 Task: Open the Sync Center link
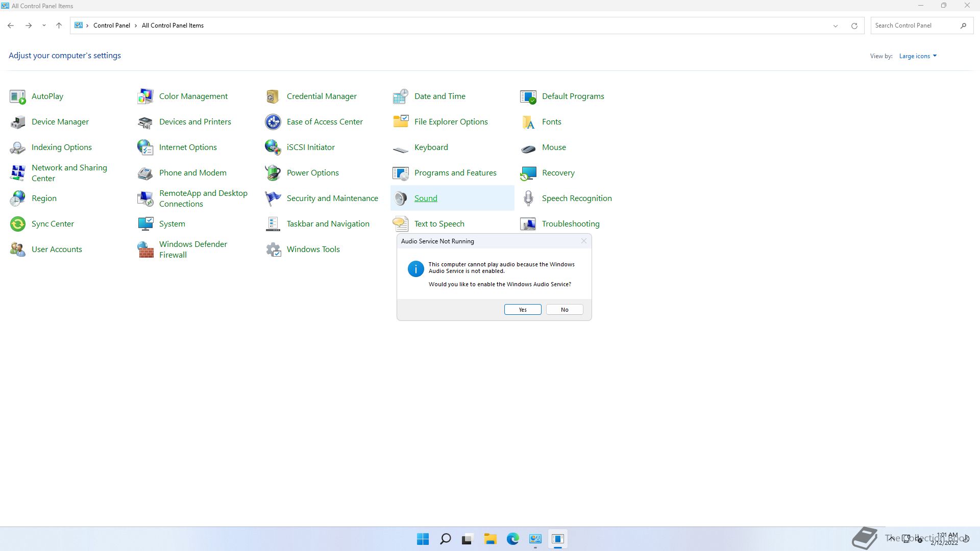pos(53,224)
